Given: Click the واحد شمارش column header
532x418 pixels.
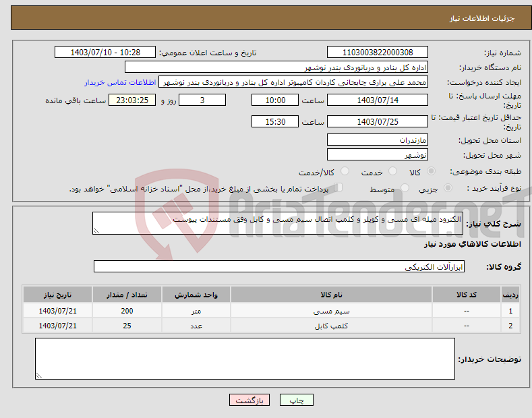Looking at the screenshot, I should pyautogui.click(x=196, y=295).
